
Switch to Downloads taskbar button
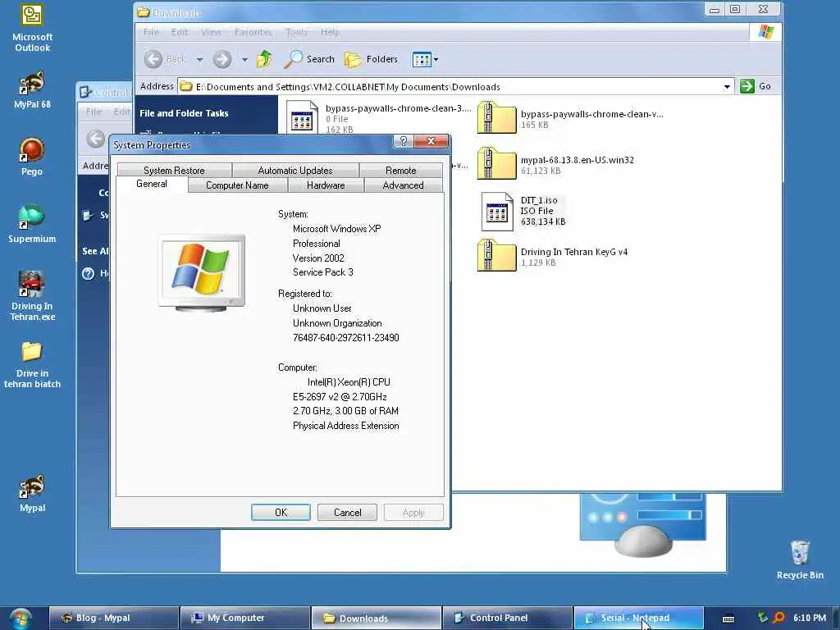pos(376,619)
